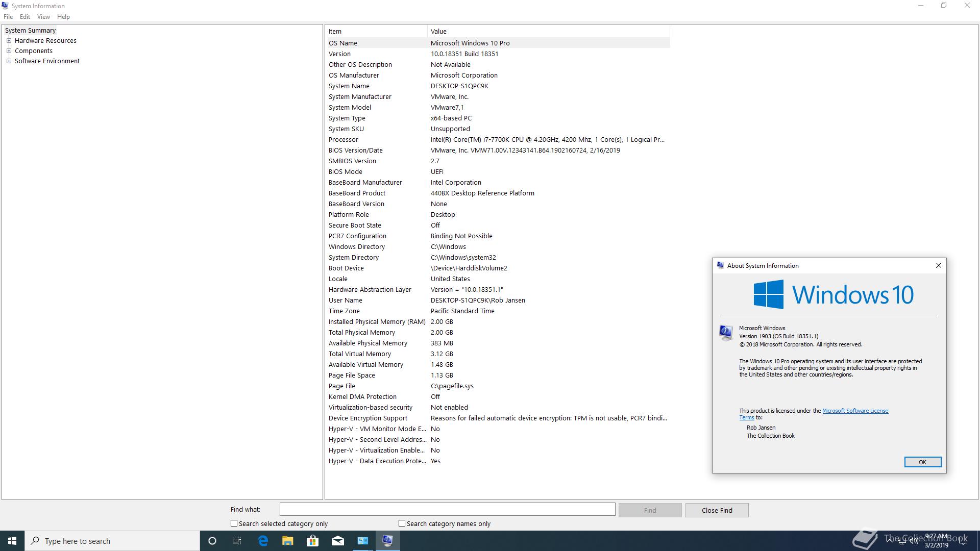This screenshot has height=551, width=980.
Task: Tick 'Search category names only' checkbox
Action: coord(402,523)
